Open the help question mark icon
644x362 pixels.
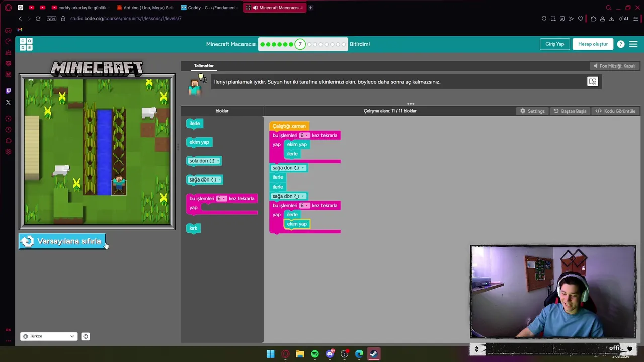[621, 44]
